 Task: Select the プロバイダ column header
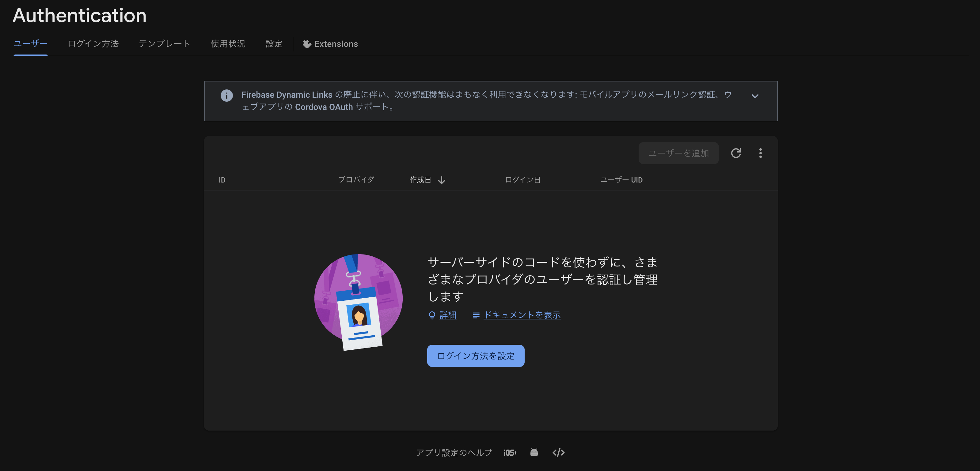[x=356, y=180]
